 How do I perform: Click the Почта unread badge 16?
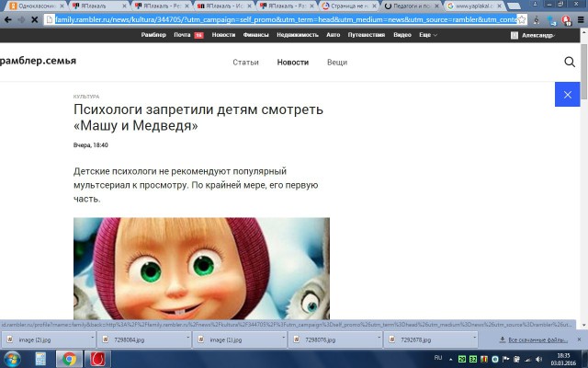point(198,35)
